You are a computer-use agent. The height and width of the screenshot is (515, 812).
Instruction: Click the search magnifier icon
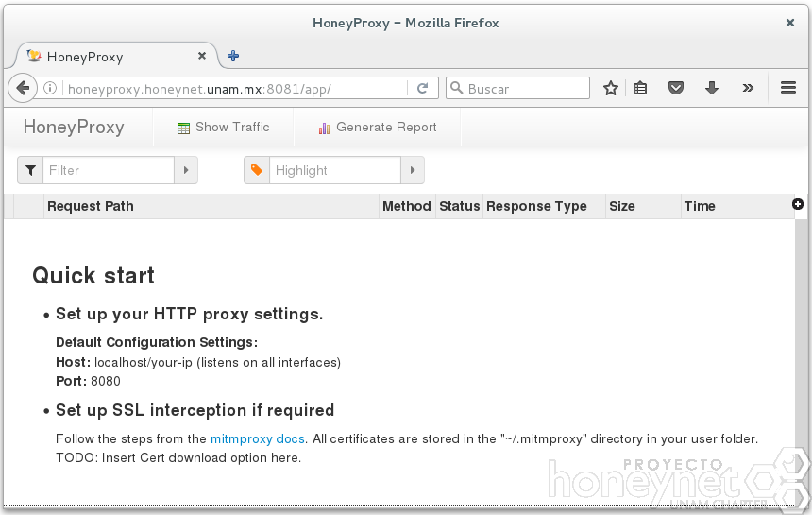[x=456, y=88]
